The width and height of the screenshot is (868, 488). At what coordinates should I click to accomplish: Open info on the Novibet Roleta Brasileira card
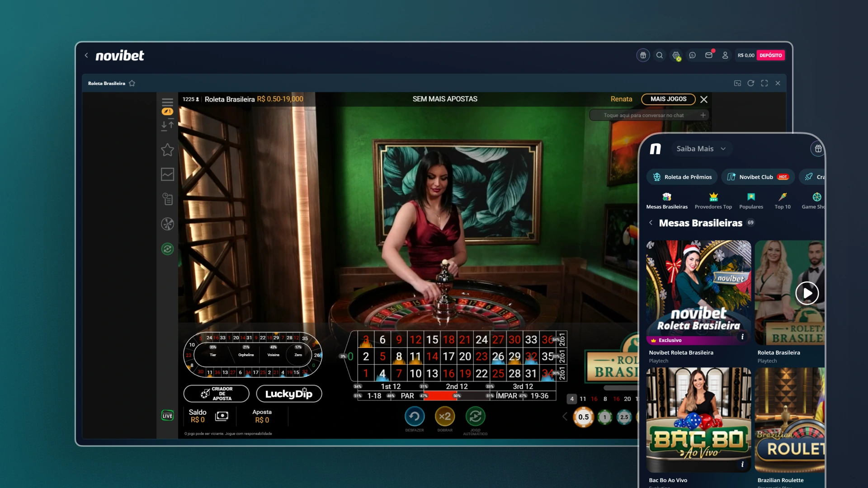(742, 337)
